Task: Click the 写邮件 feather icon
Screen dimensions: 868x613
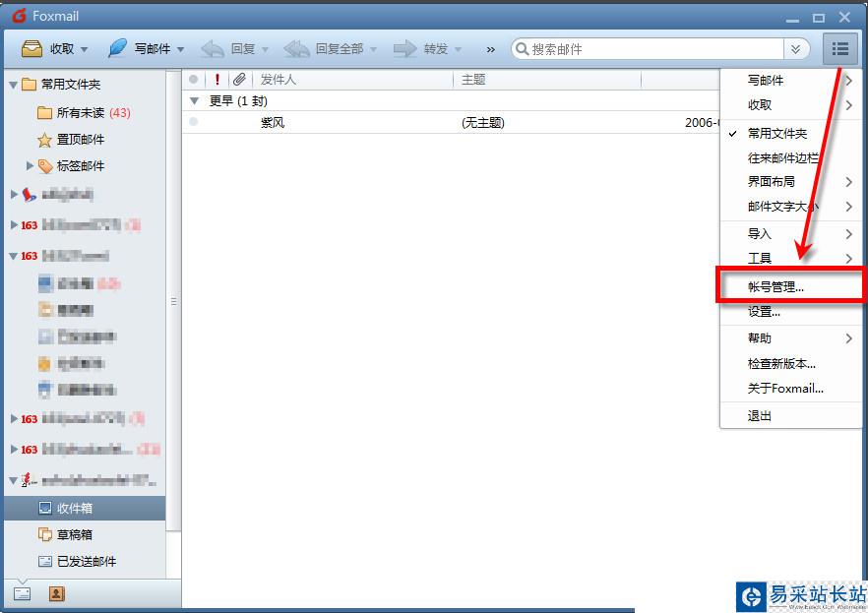Action: click(x=117, y=48)
